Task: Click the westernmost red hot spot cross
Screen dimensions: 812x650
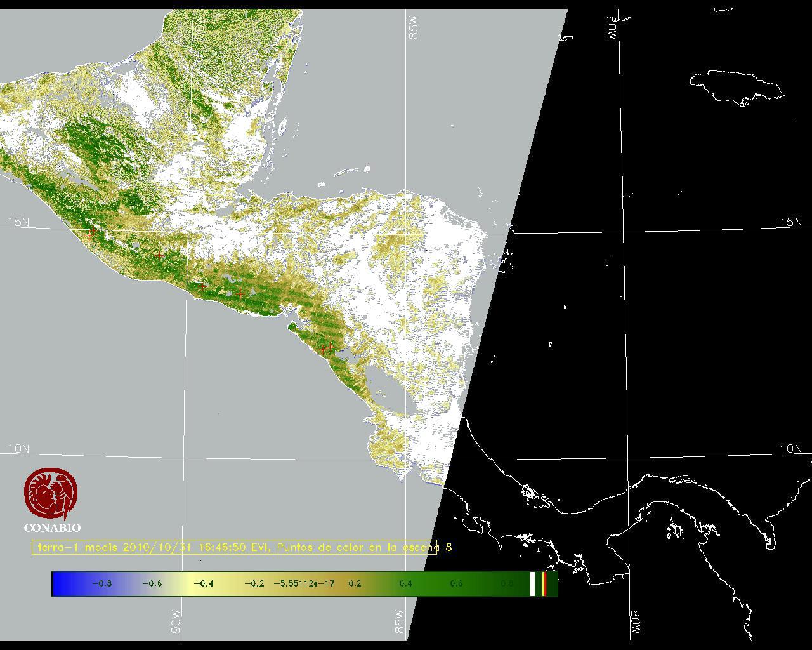Action: [x=89, y=234]
